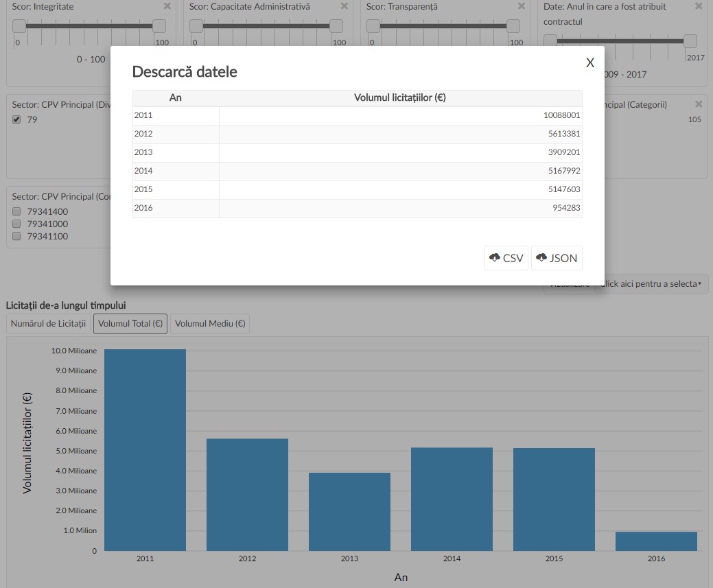Screen dimensions: 713x588
Task: Open the visualization selection dropdown
Action: coord(652,283)
